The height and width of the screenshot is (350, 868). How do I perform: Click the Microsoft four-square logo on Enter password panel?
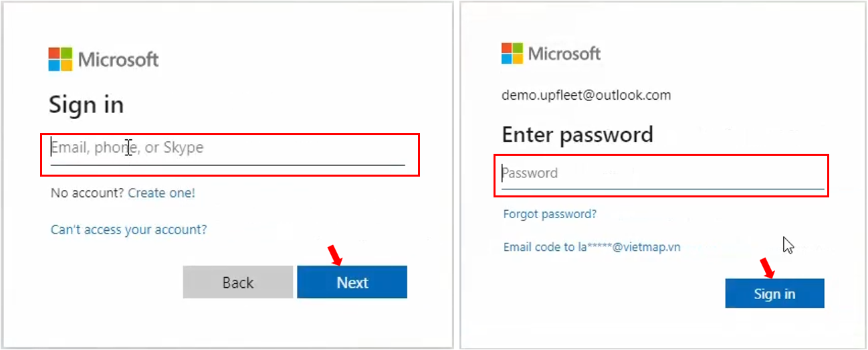coord(512,54)
